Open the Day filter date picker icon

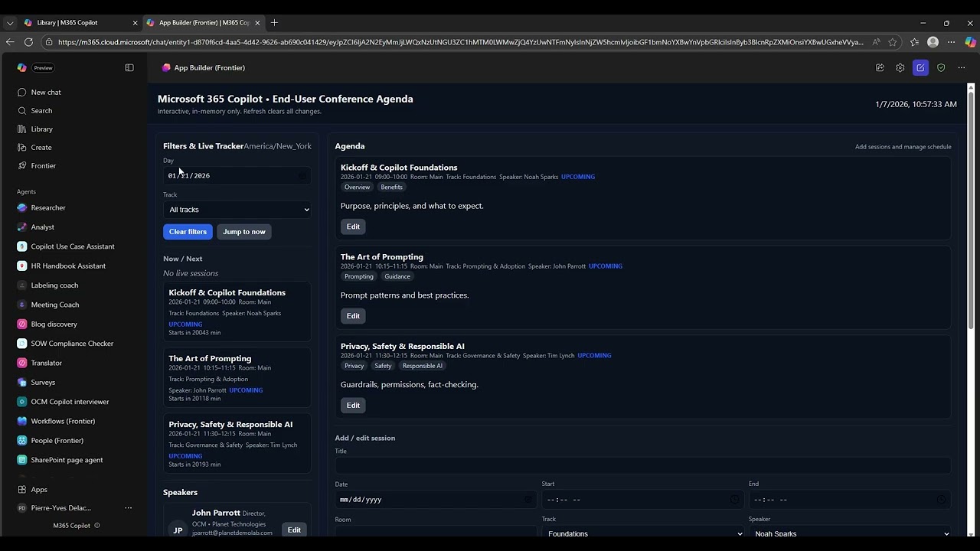(302, 175)
